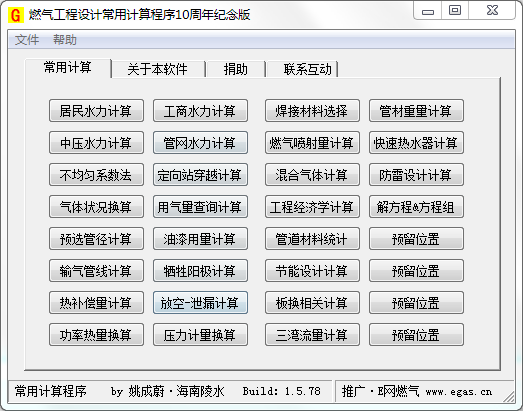
Task: Click the 中压水力计算 button
Action: pos(96,143)
